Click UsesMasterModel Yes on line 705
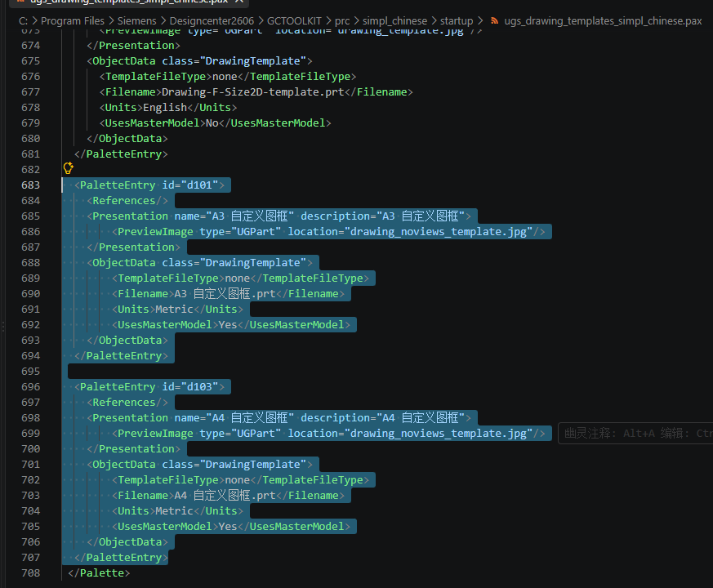This screenshot has height=588, width=713. point(231,527)
